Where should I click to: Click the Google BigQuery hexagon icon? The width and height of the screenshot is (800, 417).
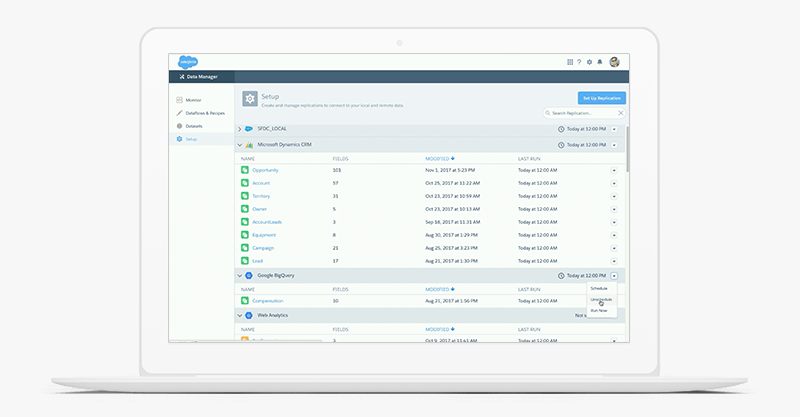249,276
